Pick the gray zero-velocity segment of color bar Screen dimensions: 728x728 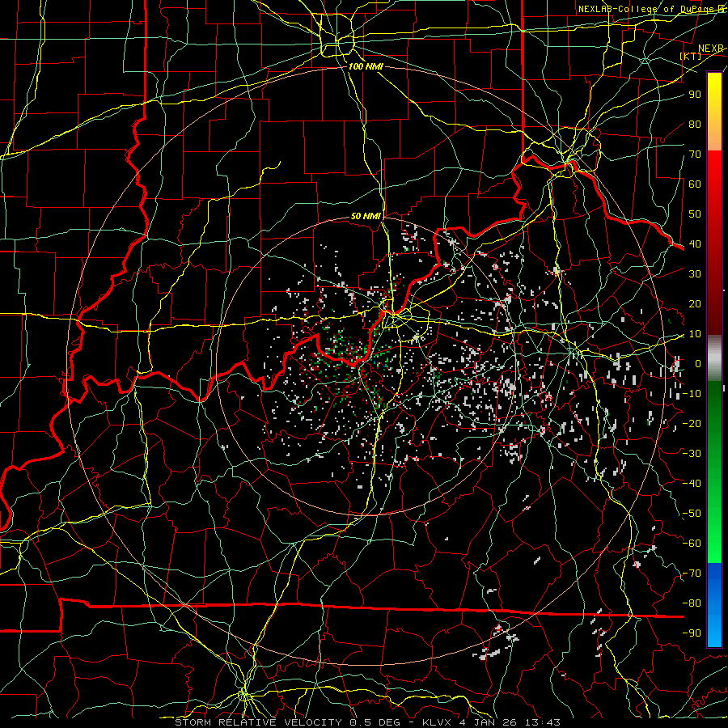click(x=714, y=358)
